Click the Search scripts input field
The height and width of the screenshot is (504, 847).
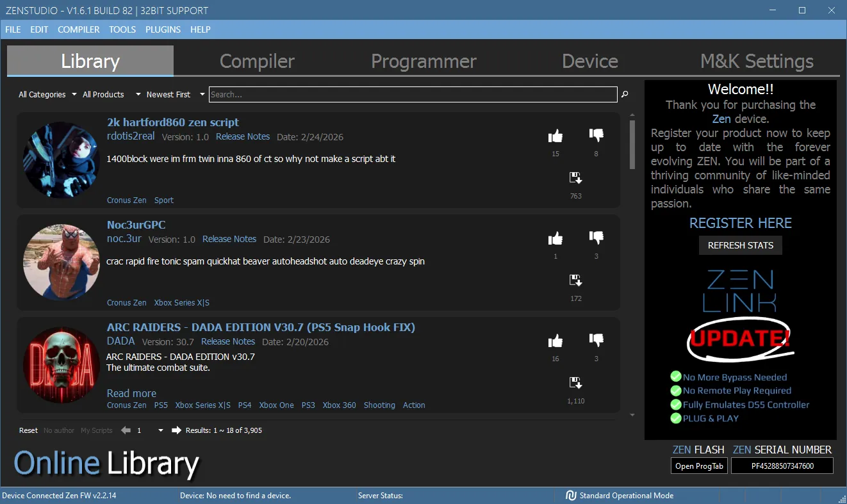click(x=413, y=94)
